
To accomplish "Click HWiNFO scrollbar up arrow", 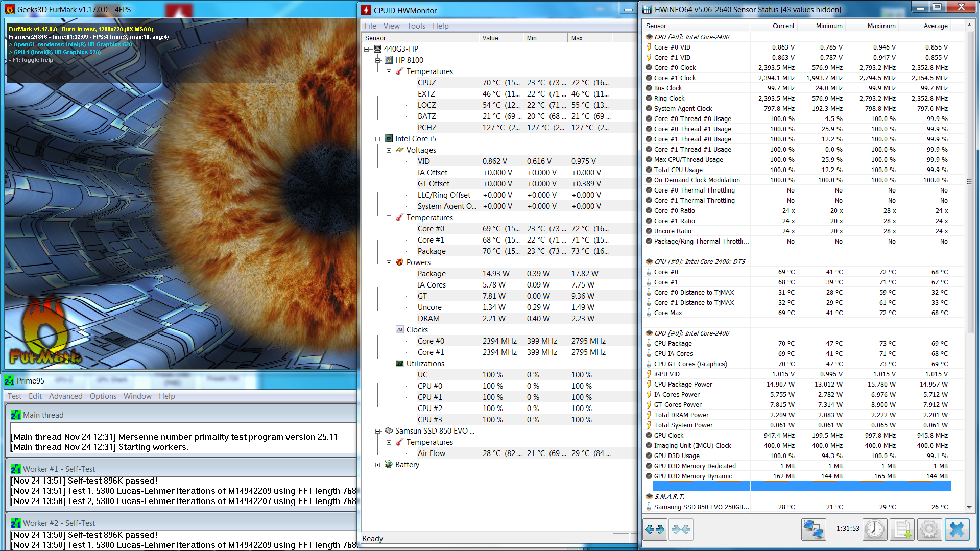I will [969, 25].
